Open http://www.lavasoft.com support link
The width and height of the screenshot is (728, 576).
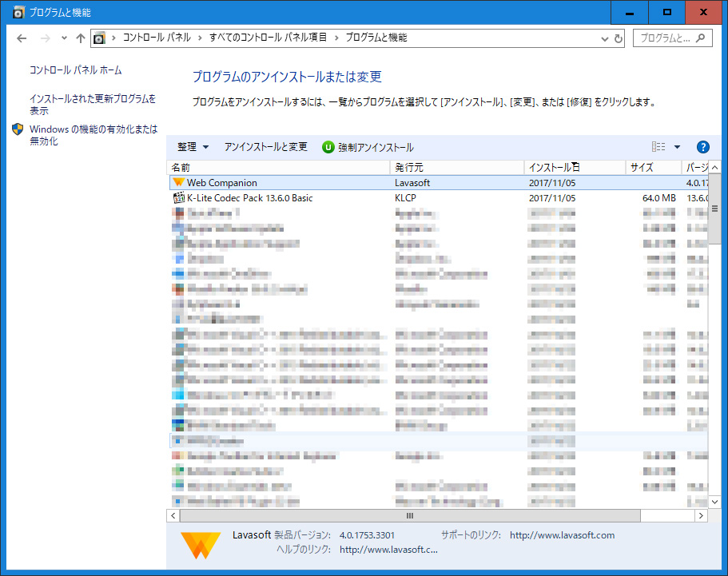click(563, 535)
